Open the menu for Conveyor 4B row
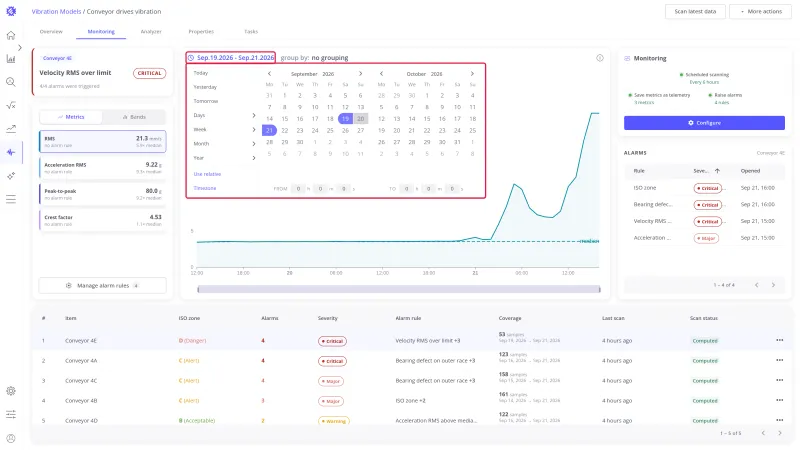The image size is (800, 450). [x=779, y=400]
